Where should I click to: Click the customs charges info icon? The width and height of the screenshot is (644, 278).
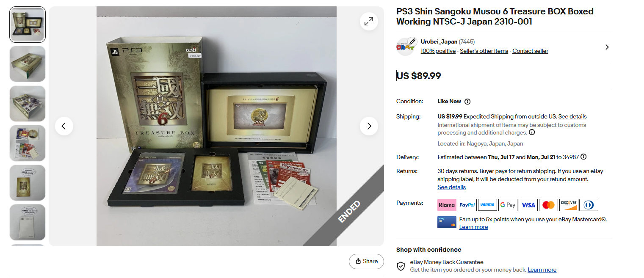point(532,132)
